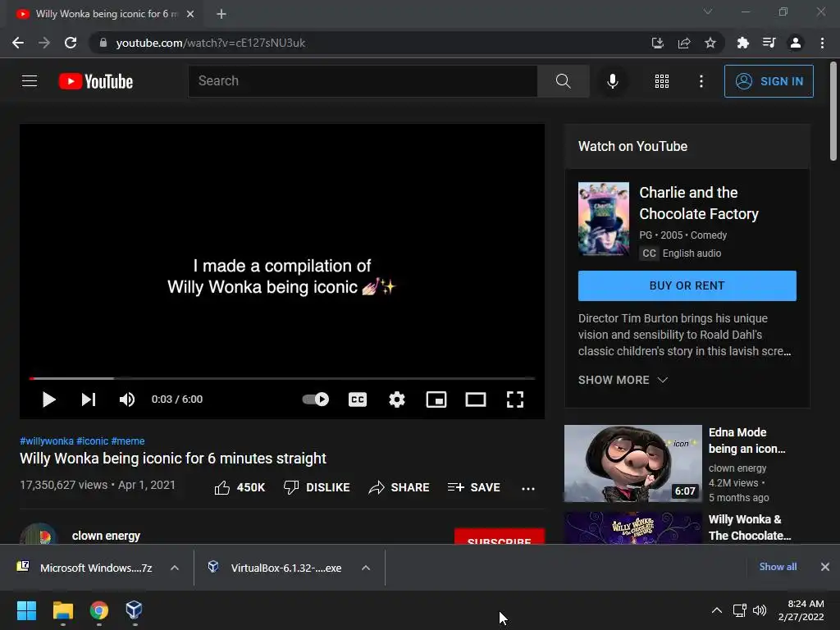Open Willy Wonka & The Chocolate video title
This screenshot has width=840, height=630.
pos(750,527)
